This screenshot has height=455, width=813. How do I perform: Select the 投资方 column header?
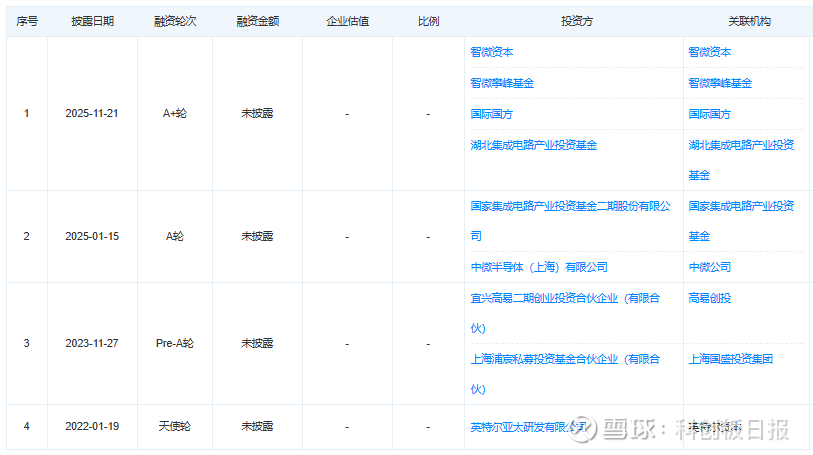pyautogui.click(x=577, y=21)
